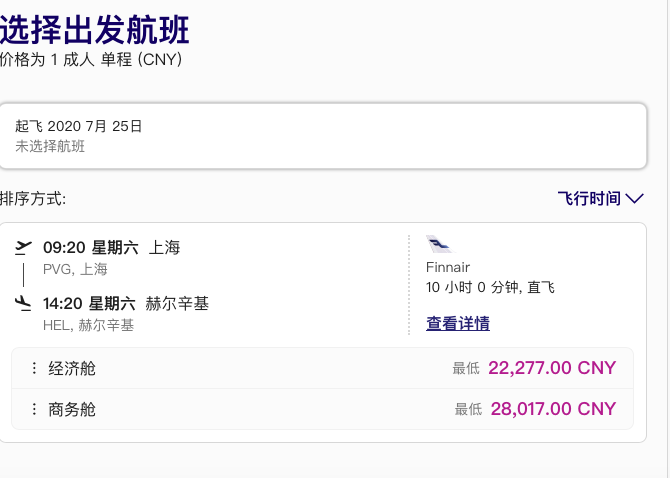
Task: Click the departure plane takeoff icon
Action: pos(24,247)
